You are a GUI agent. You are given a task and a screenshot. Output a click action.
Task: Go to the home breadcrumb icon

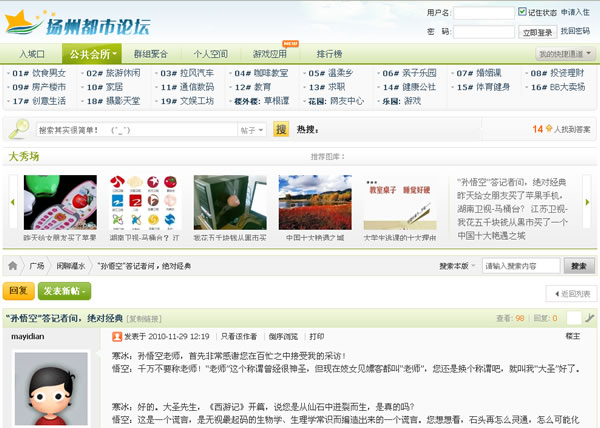(x=13, y=265)
